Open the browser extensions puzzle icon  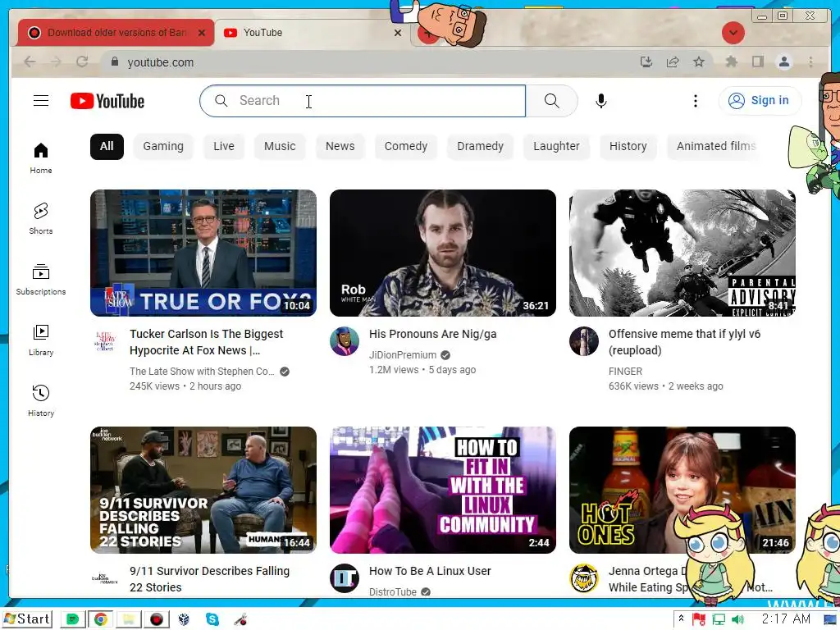click(x=731, y=62)
